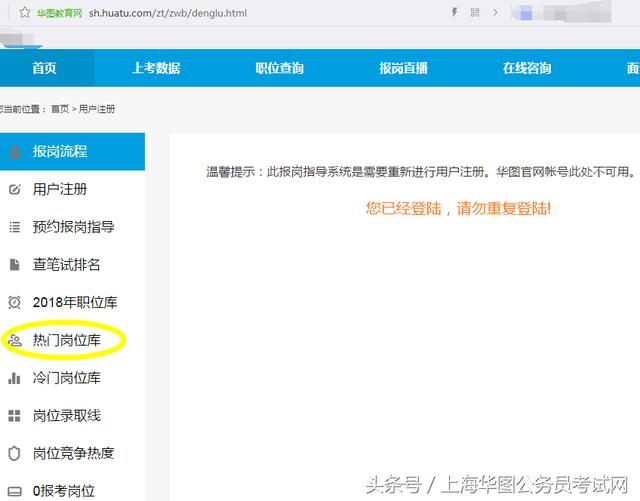Screen dimensions: 640x501
Task: Open the 在线咨询 navigation tab
Action: click(x=527, y=68)
